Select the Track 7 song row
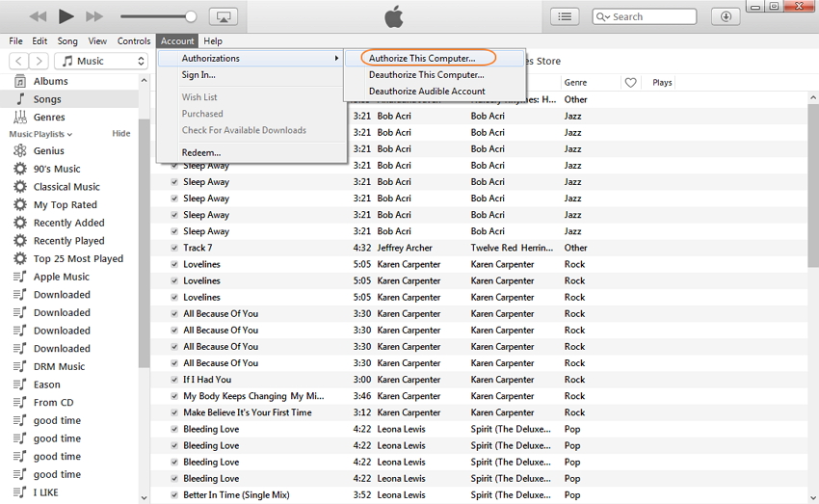The image size is (819, 504). coord(479,248)
